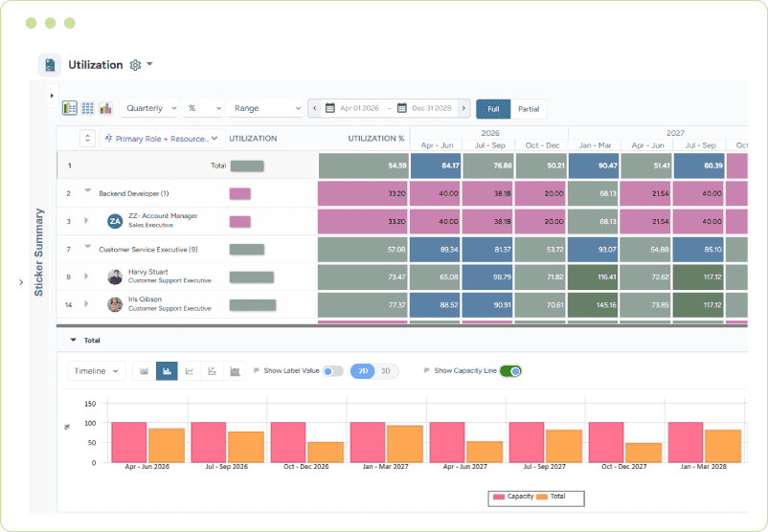The image size is (768, 532).
Task: Expand the Harvy Stuart row
Action: point(86,277)
